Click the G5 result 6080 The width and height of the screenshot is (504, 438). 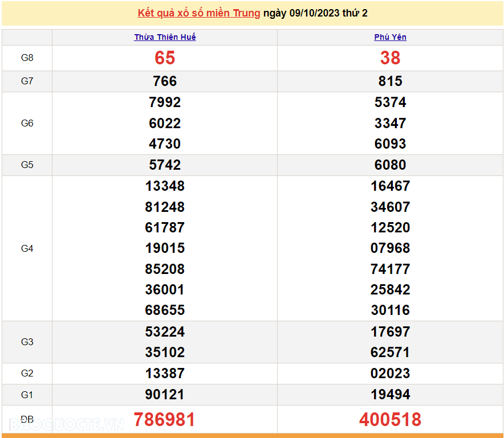click(x=390, y=165)
